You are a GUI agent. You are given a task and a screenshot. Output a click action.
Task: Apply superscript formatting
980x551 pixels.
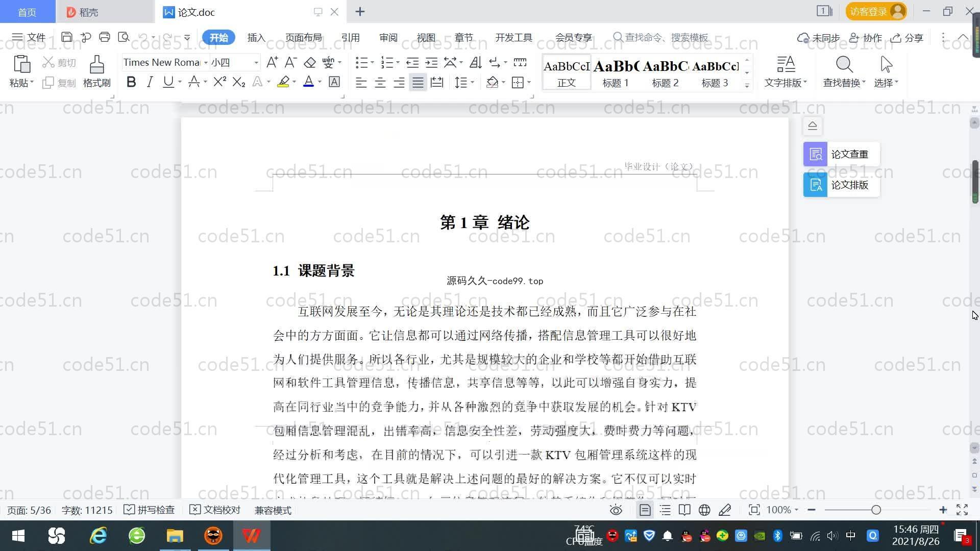pos(219,82)
